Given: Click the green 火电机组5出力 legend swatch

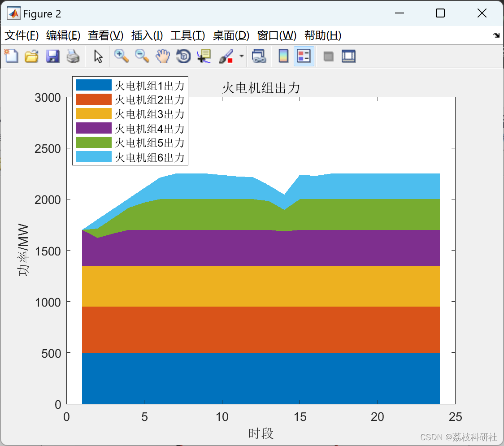Looking at the screenshot, I should [x=94, y=143].
